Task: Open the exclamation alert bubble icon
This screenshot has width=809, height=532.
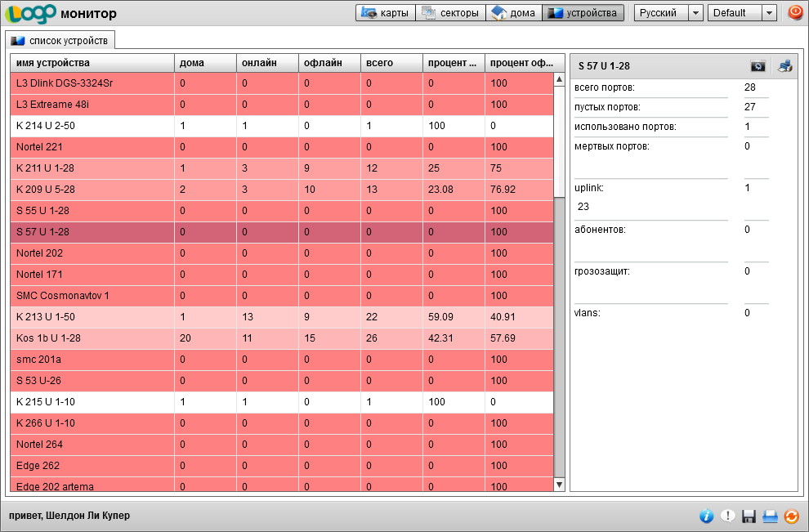Action: coord(727,516)
